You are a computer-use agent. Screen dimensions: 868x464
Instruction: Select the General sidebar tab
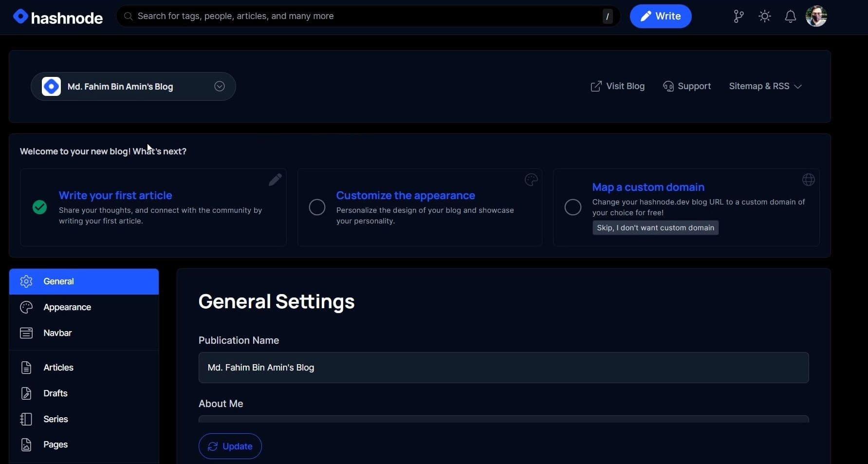84,281
